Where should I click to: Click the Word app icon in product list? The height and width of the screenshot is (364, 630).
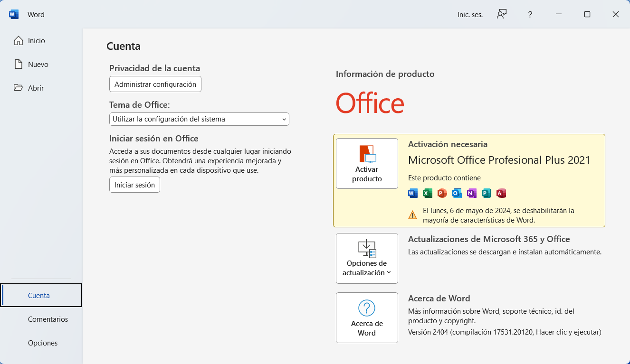[x=413, y=193]
